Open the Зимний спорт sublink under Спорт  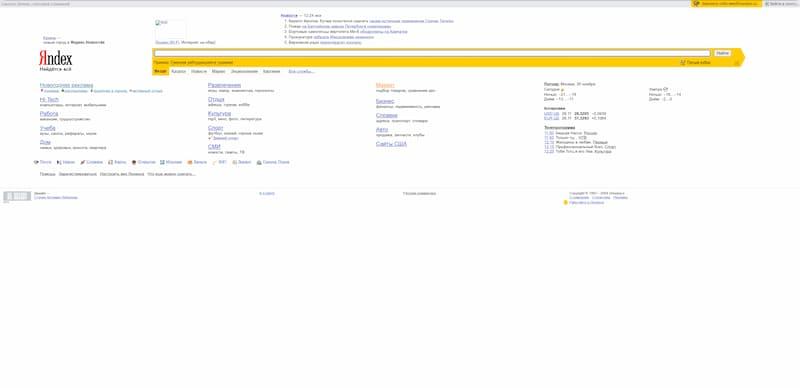226,138
